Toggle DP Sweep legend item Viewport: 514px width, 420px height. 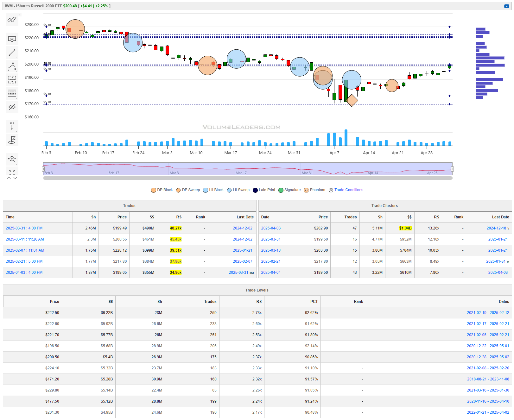point(188,190)
